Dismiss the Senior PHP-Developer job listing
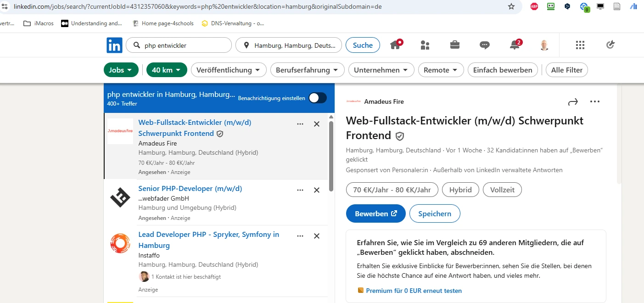The image size is (644, 303). [317, 190]
